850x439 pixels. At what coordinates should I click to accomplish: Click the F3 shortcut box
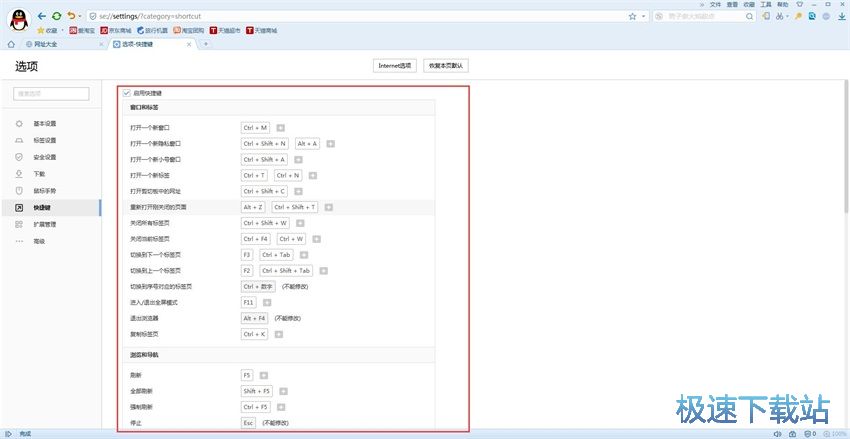pos(247,255)
